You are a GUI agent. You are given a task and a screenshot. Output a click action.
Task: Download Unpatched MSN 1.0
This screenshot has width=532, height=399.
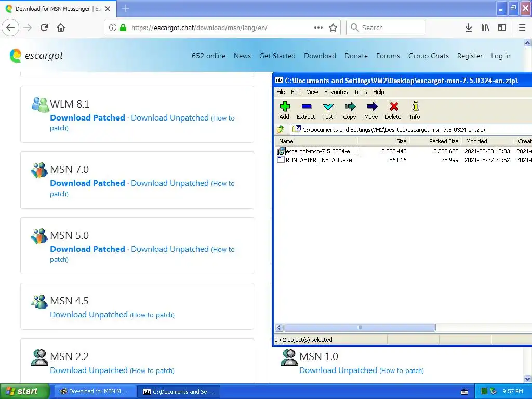[338, 370]
